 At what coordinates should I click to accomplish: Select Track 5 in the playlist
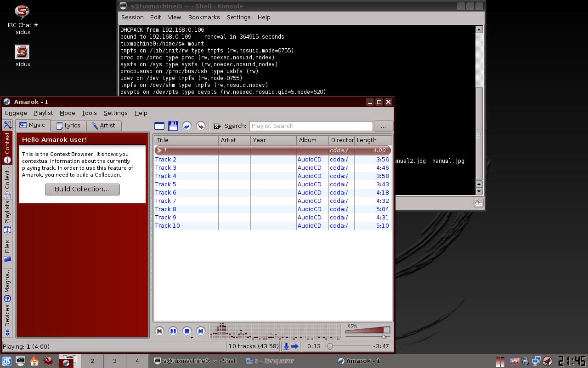click(272, 184)
